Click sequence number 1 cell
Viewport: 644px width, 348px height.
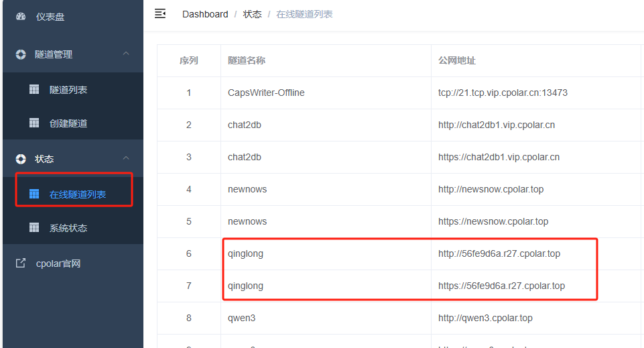click(x=188, y=93)
